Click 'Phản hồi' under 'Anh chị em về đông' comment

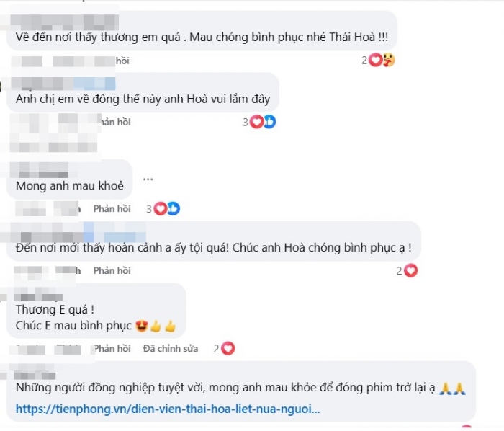pos(115,122)
